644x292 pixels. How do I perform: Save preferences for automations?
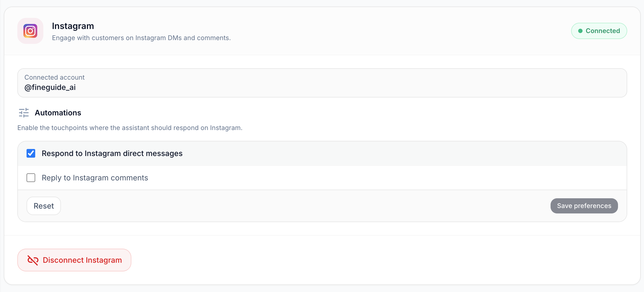tap(584, 206)
